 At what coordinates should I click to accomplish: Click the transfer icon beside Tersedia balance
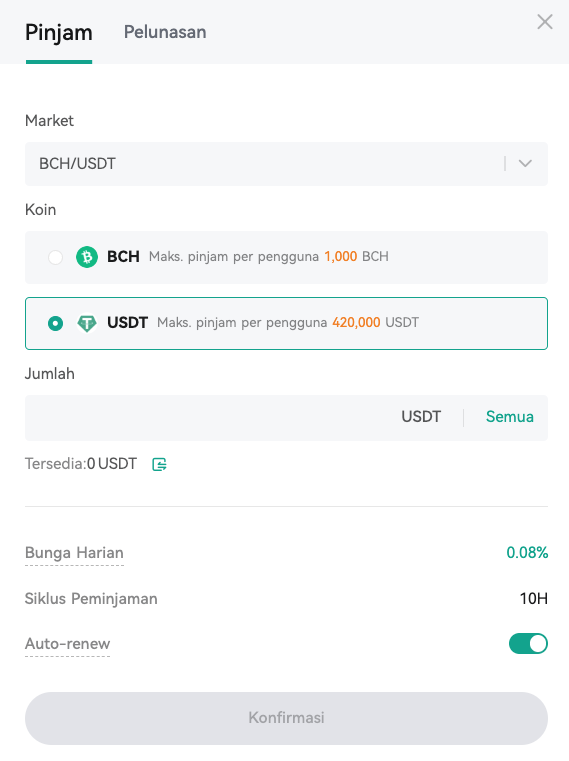[x=159, y=464]
